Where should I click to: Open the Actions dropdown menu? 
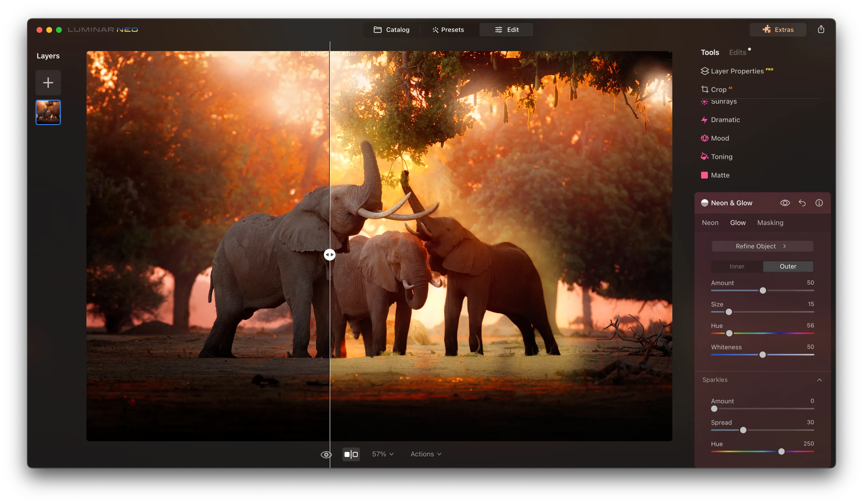click(x=426, y=454)
